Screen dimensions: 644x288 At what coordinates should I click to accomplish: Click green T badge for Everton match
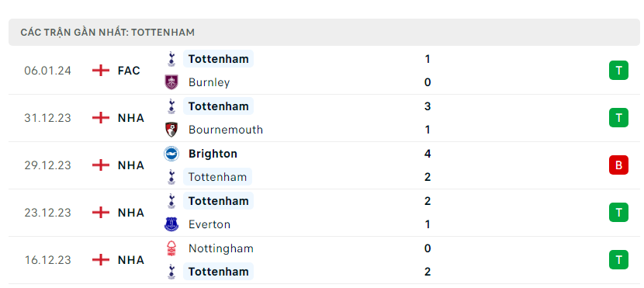pyautogui.click(x=618, y=213)
